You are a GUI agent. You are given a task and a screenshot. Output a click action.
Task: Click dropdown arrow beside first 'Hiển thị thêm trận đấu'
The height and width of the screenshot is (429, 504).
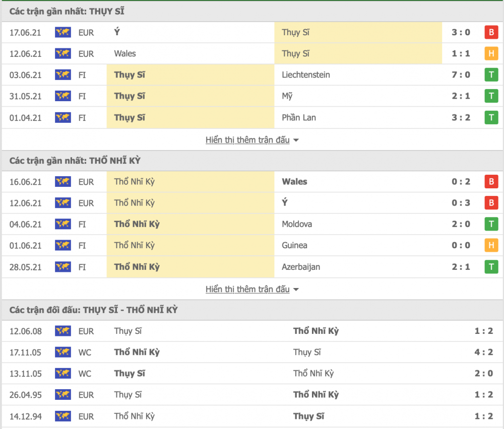296,140
